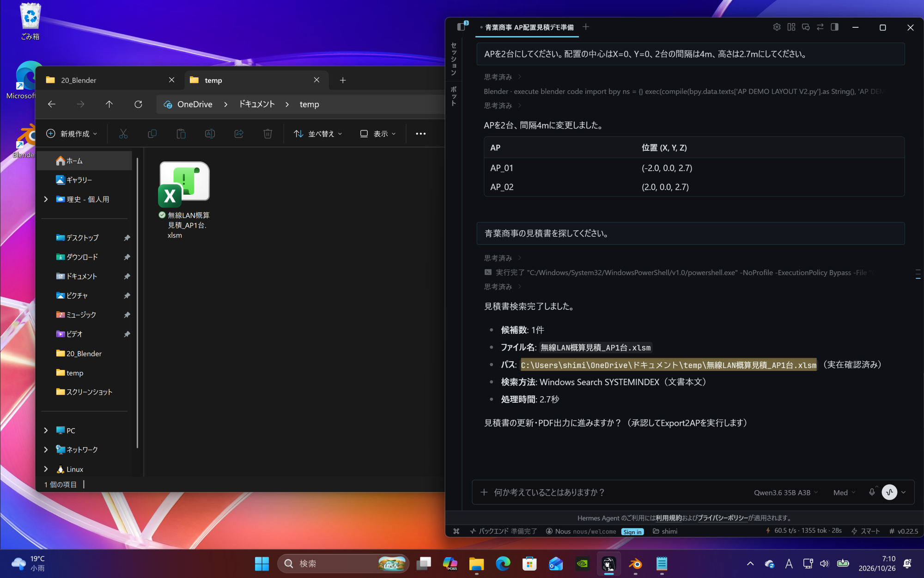Expand 思考済み below the PowerShell command line

[x=502, y=287]
